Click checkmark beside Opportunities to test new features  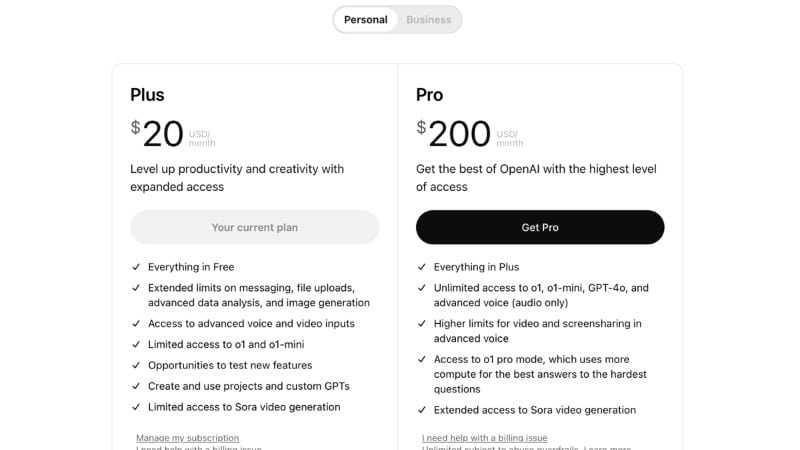(136, 365)
